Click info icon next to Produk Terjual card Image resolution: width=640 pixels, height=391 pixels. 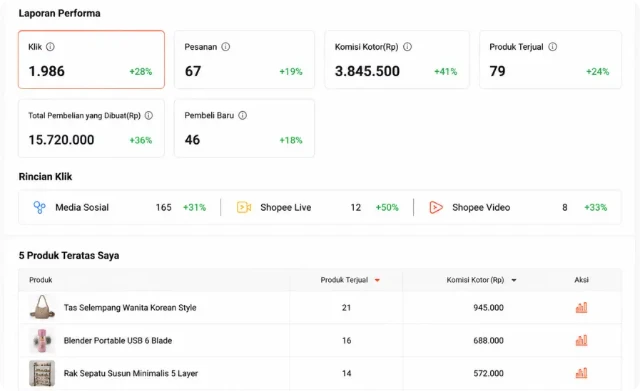(x=552, y=47)
